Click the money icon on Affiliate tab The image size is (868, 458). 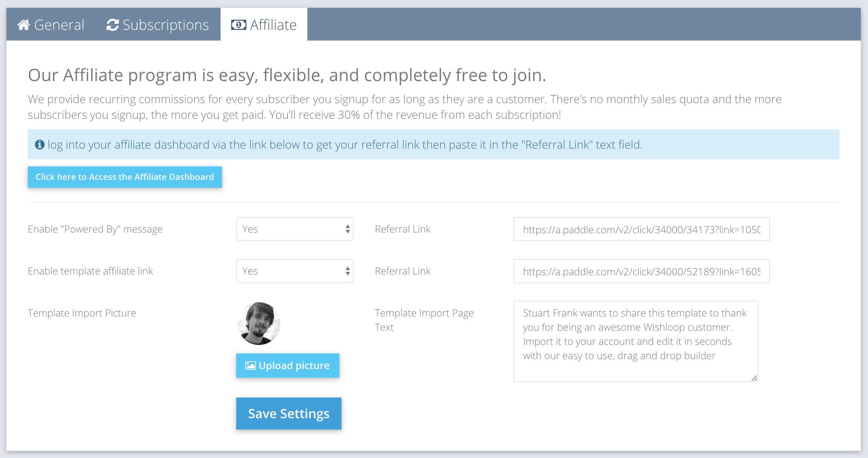[238, 25]
